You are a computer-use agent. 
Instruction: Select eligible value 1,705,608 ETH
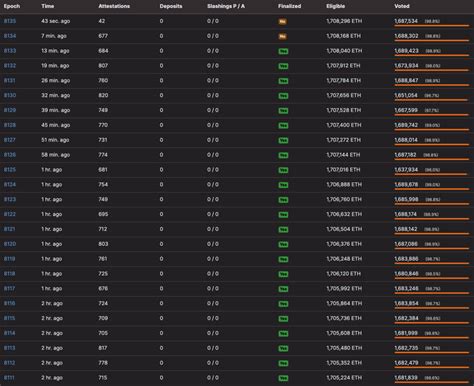(344, 333)
